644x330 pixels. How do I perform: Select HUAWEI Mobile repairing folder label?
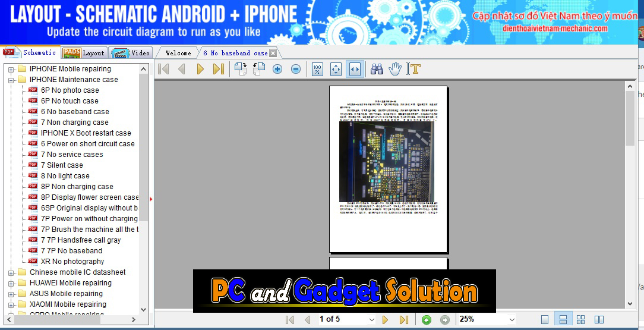click(70, 283)
